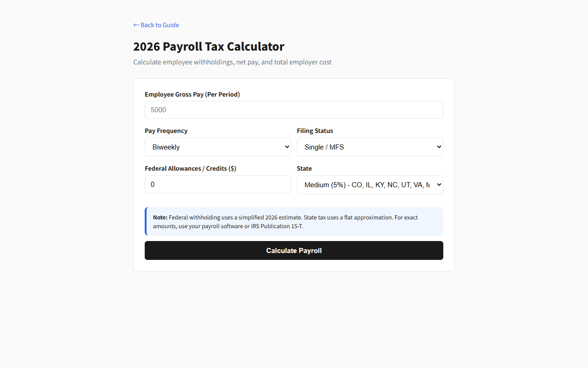
Task: Focus the Federal Allowances / Credits field
Action: [218, 184]
